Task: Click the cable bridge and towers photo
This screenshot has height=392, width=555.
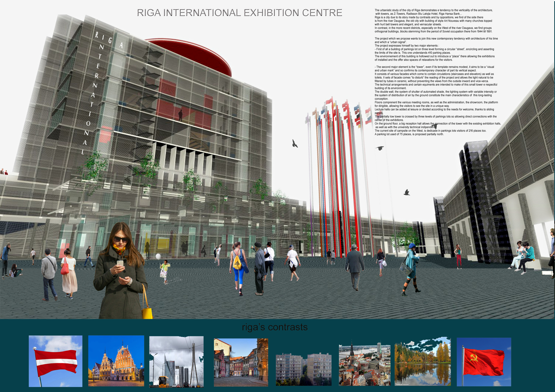Action: 176,362
